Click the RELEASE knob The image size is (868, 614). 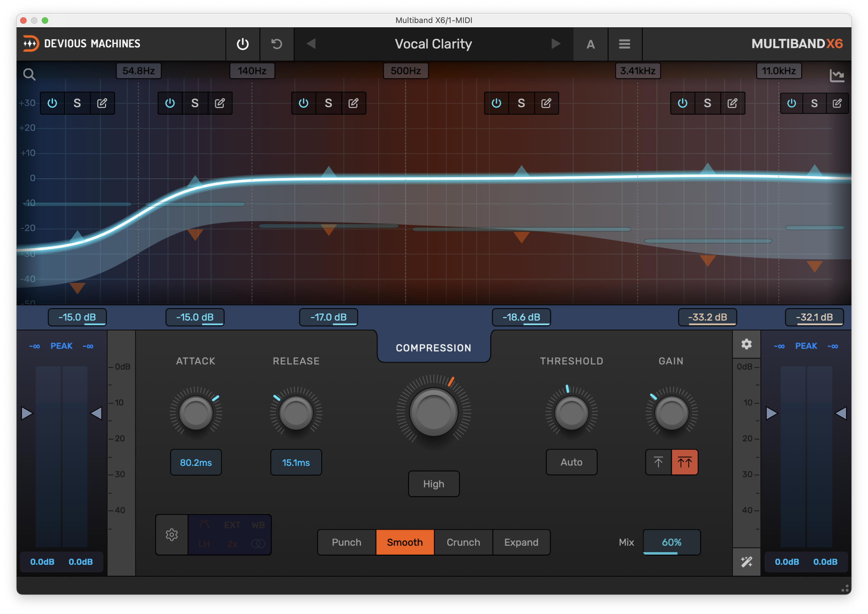click(296, 412)
